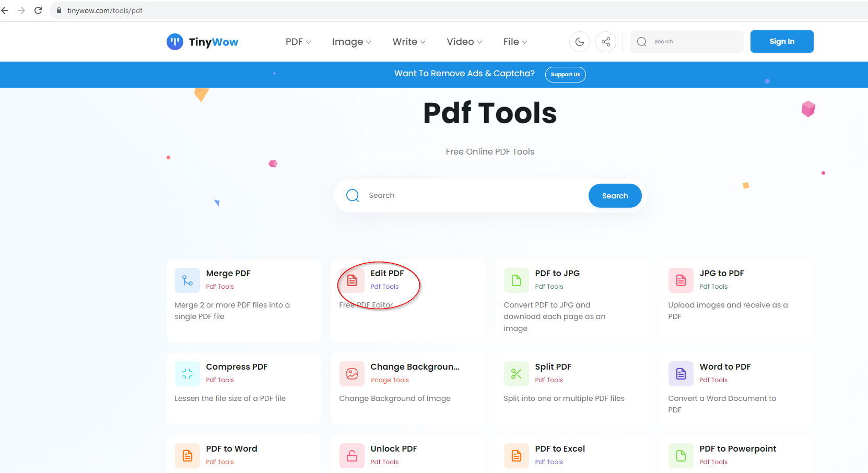868x473 pixels.
Task: Go back with the browser back arrow
Action: tap(5, 10)
